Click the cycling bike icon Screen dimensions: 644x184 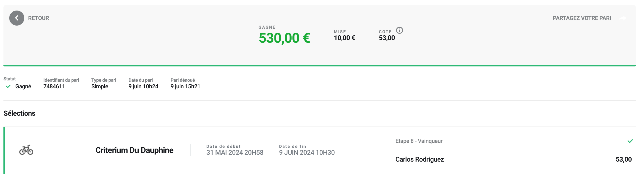coord(26,150)
